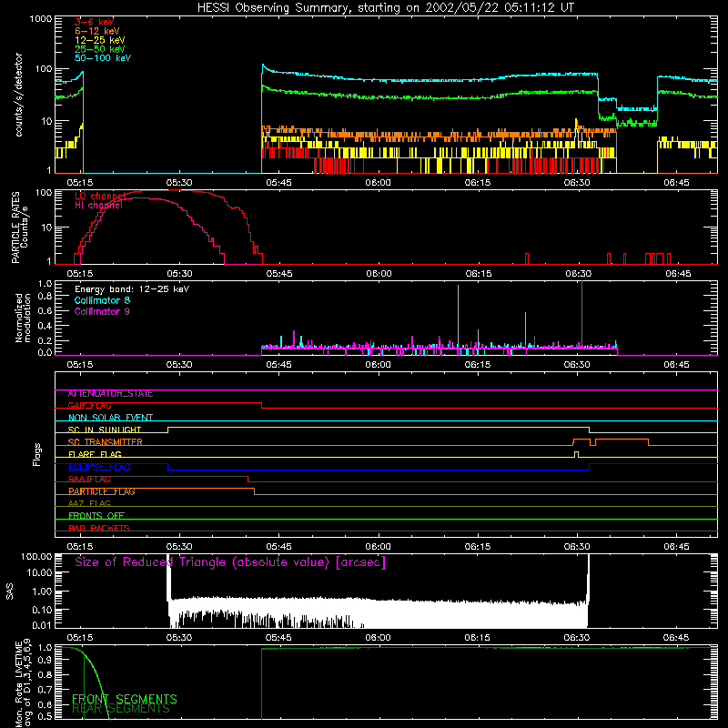Click the HESSI Observing Summary title

[x=385, y=8]
